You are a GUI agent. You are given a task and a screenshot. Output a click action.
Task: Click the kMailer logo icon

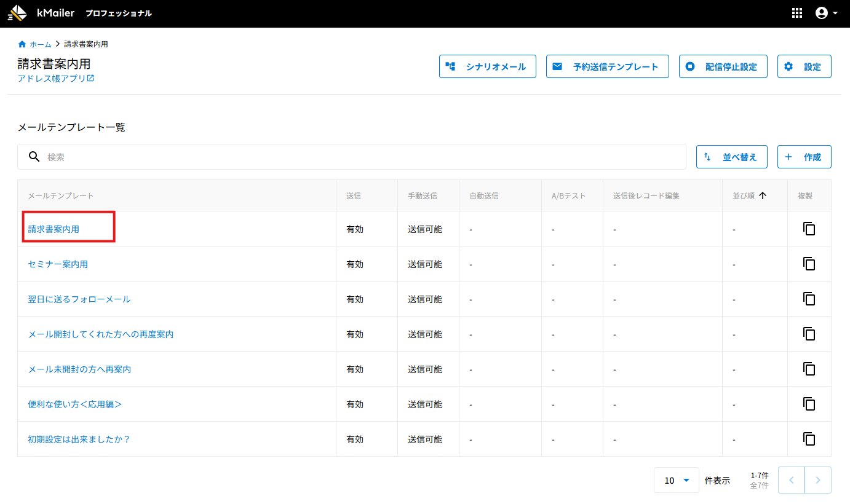pos(18,13)
